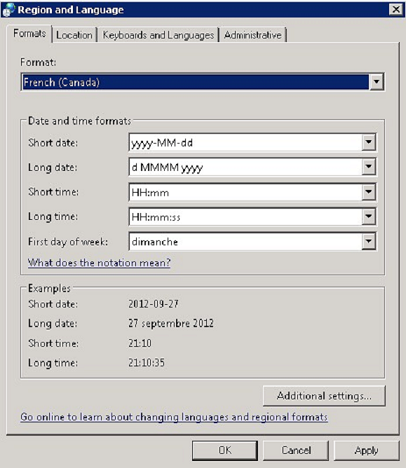Confirm with the OK button

pyautogui.click(x=225, y=450)
